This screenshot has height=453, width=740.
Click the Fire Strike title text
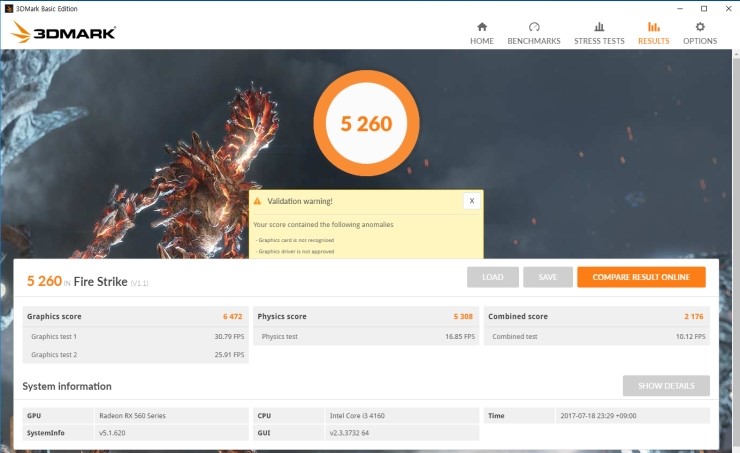point(101,282)
